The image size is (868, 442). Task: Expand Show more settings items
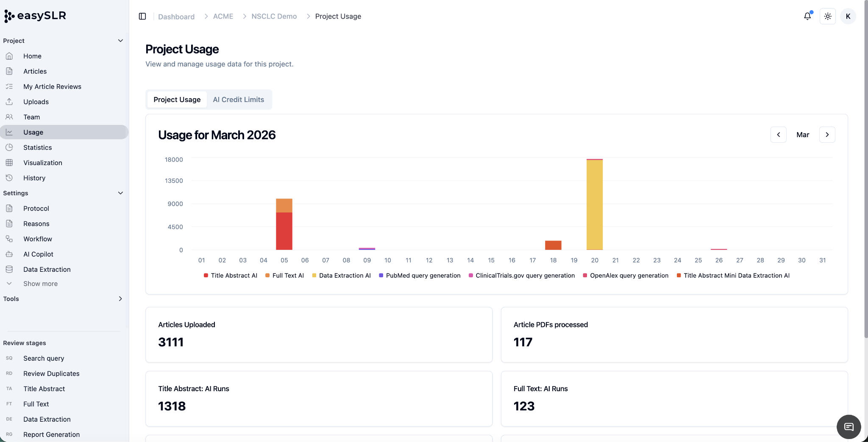(x=40, y=284)
